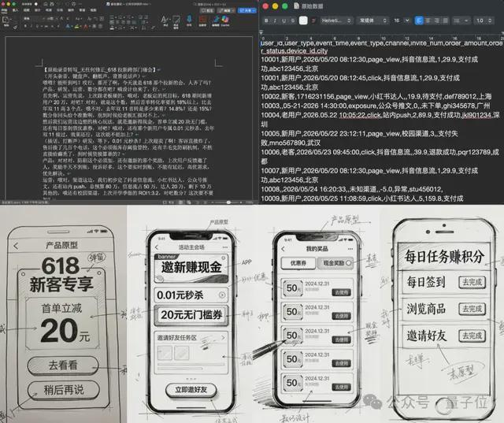Open the font size 16 dropdown arrow
This screenshot has width=504, height=423.
tap(407, 20)
